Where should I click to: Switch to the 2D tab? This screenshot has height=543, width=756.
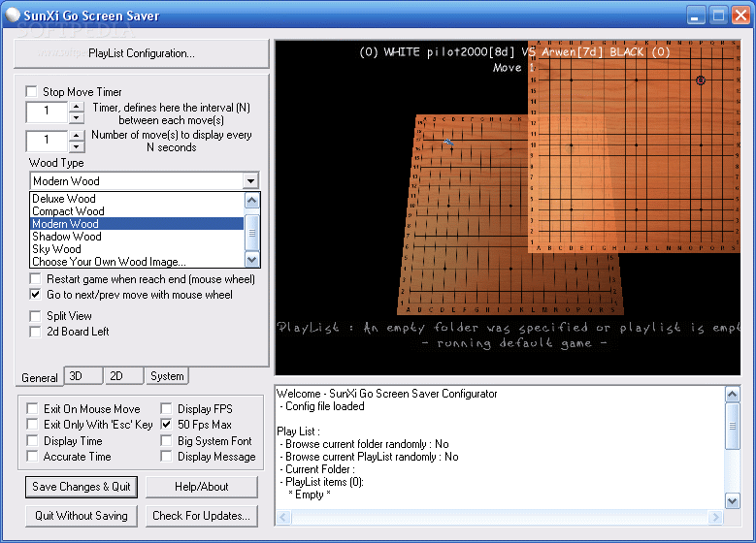124,376
